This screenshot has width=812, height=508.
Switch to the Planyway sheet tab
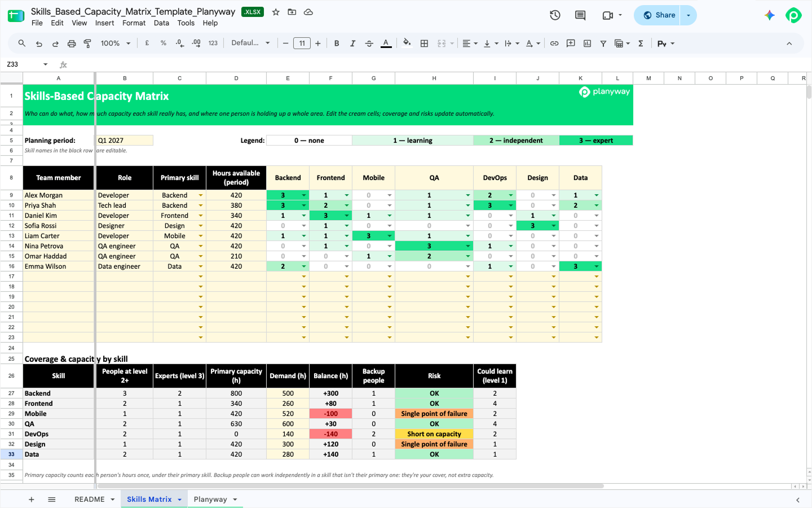click(x=210, y=500)
